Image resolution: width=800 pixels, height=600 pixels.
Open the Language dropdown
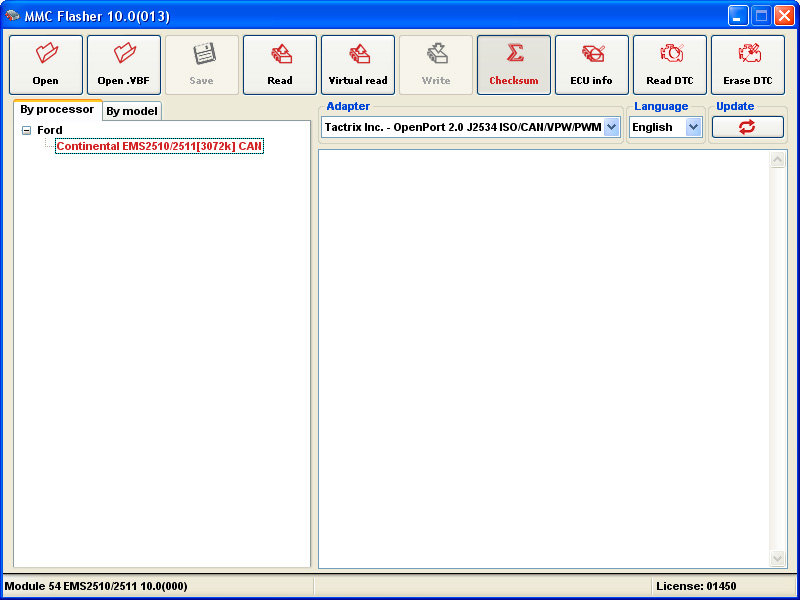click(693, 127)
